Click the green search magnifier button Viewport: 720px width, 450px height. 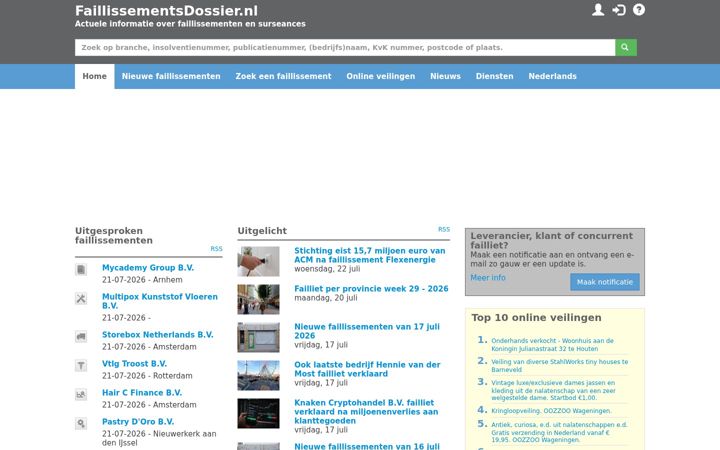coord(625,47)
